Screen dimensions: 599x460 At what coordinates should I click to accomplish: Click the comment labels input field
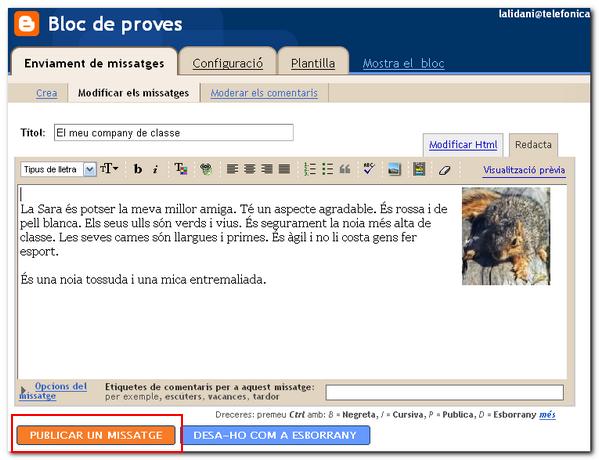pos(444,392)
